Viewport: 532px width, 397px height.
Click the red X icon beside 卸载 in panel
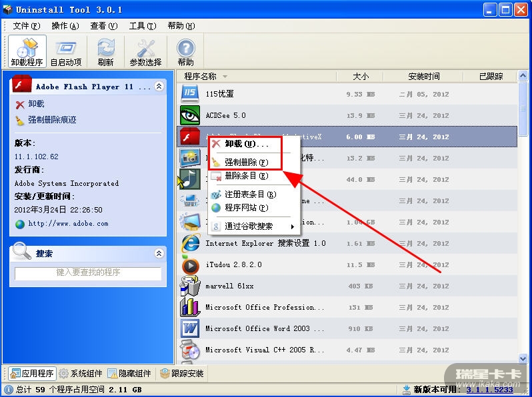click(x=20, y=105)
